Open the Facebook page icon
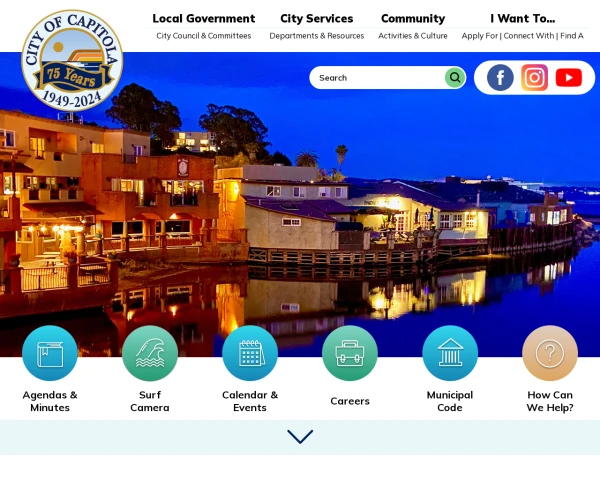 (x=500, y=78)
